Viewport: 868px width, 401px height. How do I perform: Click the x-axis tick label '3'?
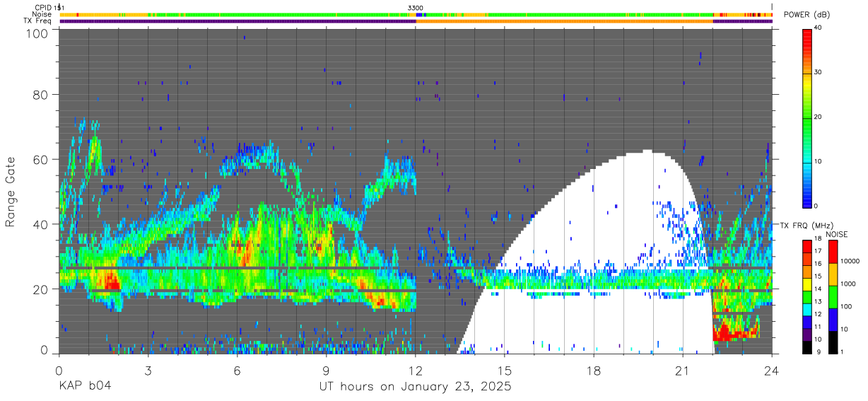(148, 371)
